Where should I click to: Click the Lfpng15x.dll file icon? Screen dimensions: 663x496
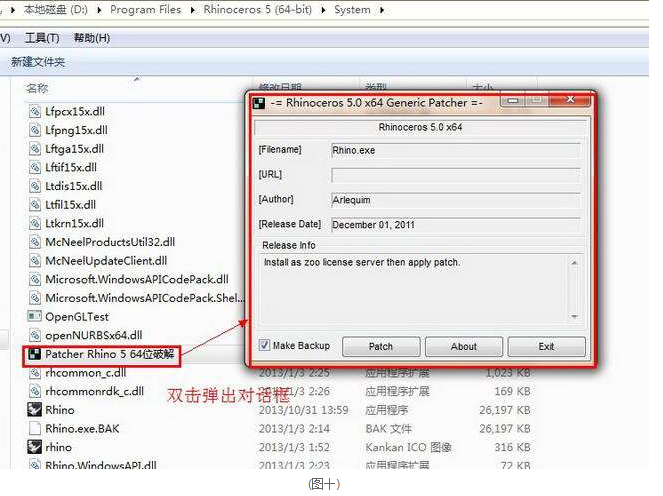[x=35, y=130]
